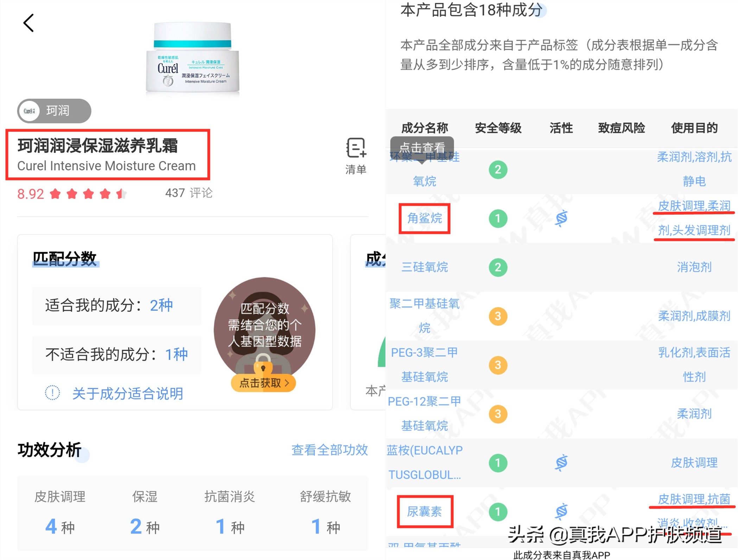Select the 成分名称 table header
Image resolution: width=738 pixels, height=560 pixels.
(424, 128)
